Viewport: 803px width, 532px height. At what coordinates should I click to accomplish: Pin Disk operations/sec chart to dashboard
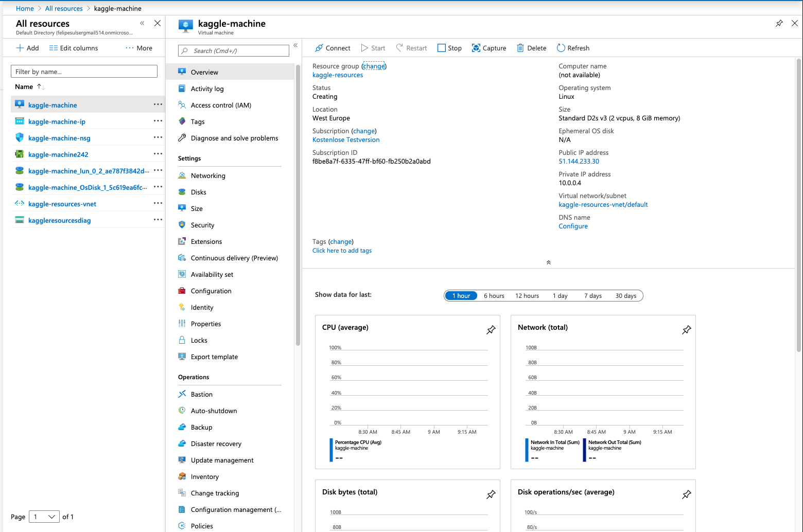687,494
